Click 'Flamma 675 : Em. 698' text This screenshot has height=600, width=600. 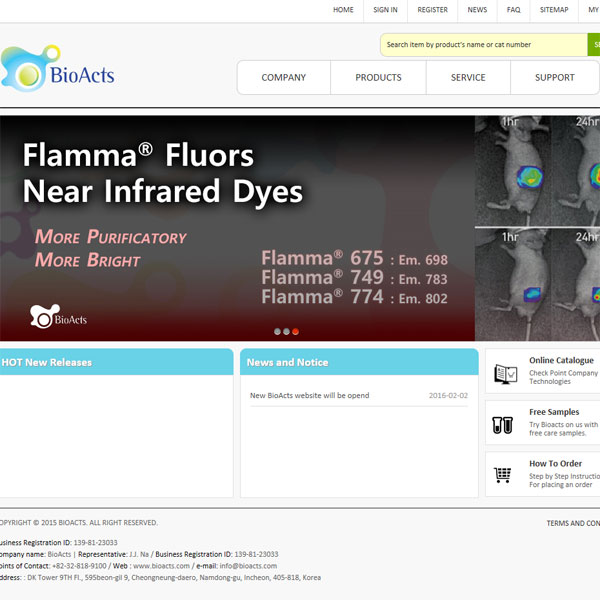[354, 258]
